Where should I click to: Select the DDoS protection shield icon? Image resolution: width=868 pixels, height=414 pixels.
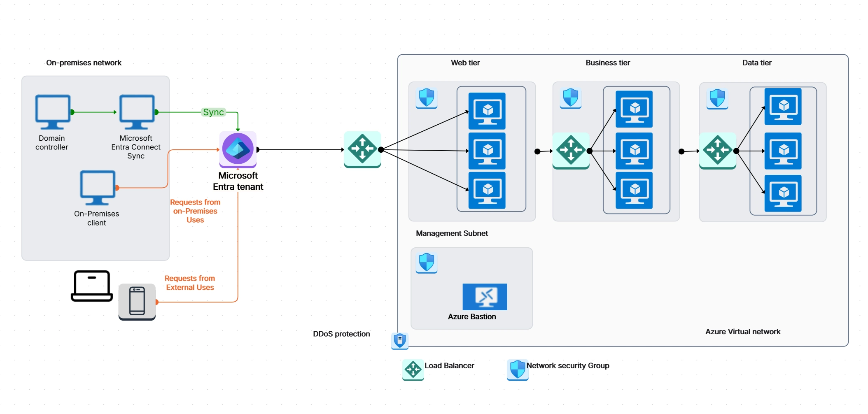point(400,341)
